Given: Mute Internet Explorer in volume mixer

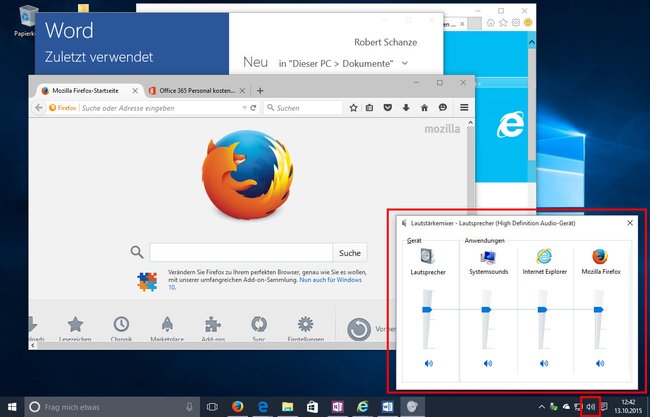Looking at the screenshot, I should 544,364.
